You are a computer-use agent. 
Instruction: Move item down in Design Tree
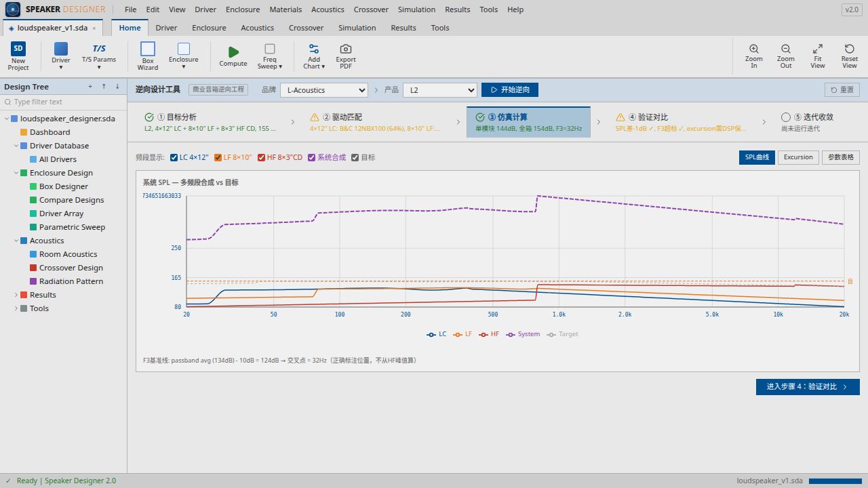(117, 87)
